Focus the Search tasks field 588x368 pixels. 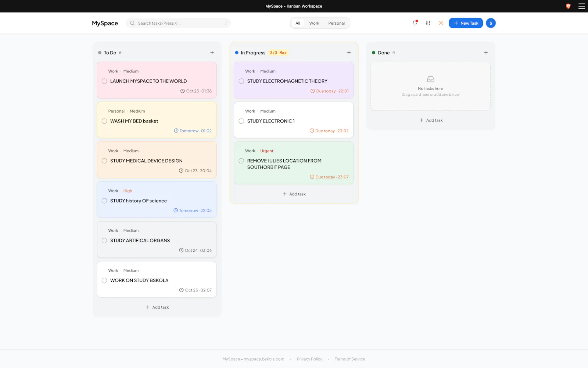point(178,23)
